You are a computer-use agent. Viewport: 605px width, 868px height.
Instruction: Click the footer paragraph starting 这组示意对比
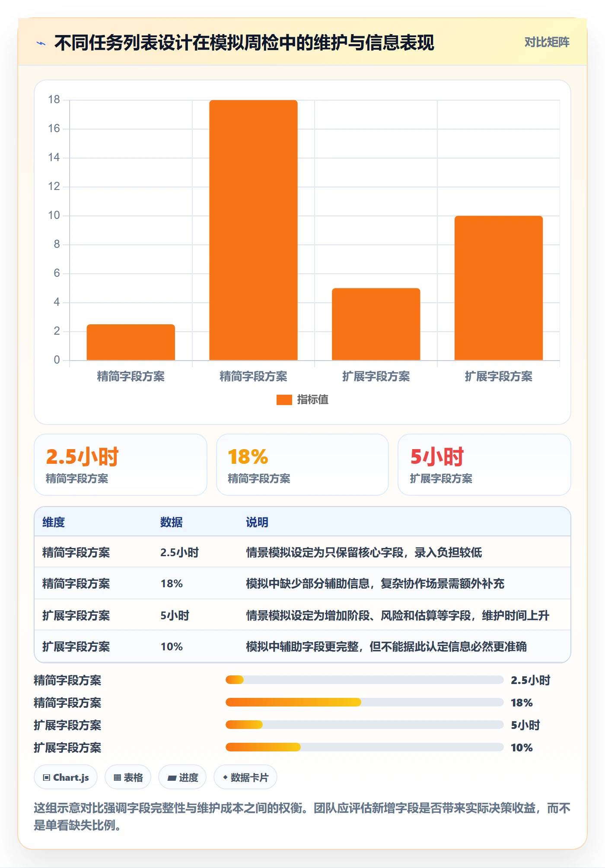coord(302,817)
